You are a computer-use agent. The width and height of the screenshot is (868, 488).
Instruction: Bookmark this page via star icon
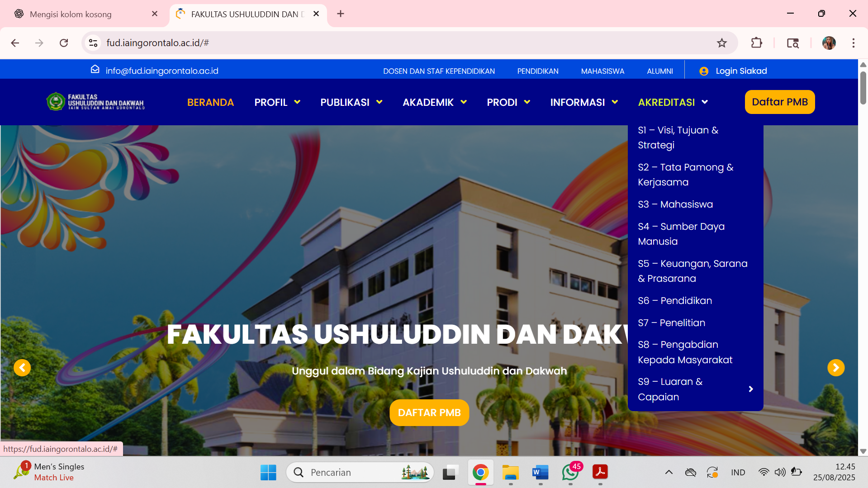tap(721, 43)
